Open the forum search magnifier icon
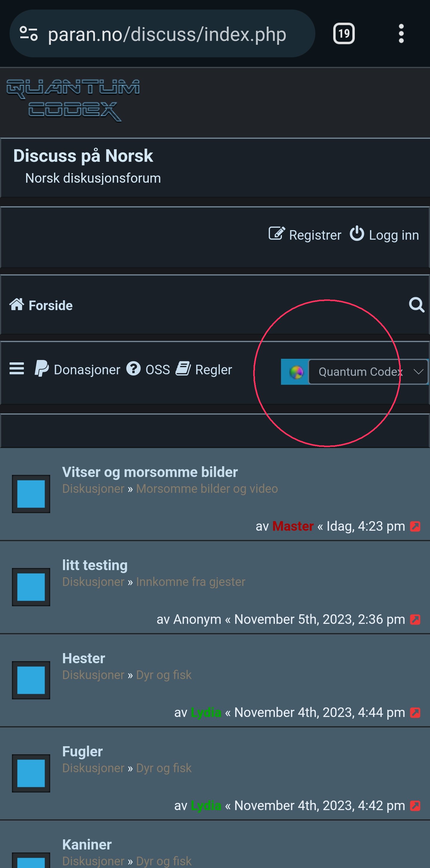Image resolution: width=430 pixels, height=868 pixels. tap(417, 305)
